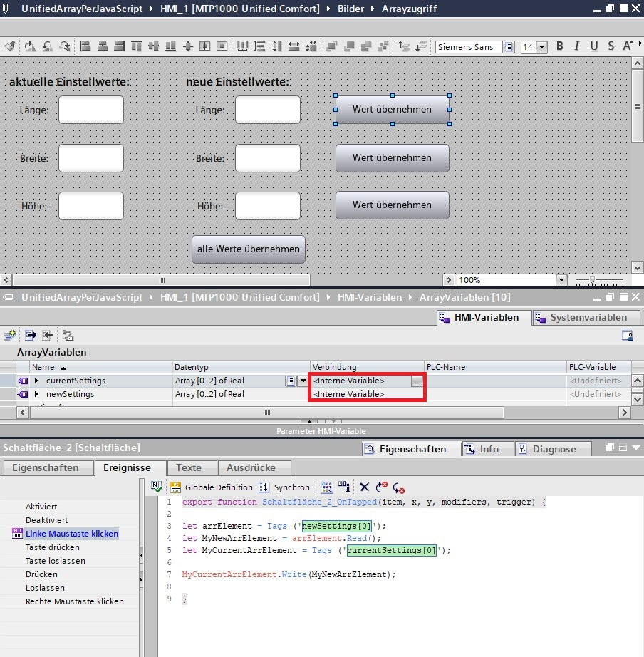The image size is (644, 657).
Task: Toggle italic text formatting
Action: (x=577, y=46)
